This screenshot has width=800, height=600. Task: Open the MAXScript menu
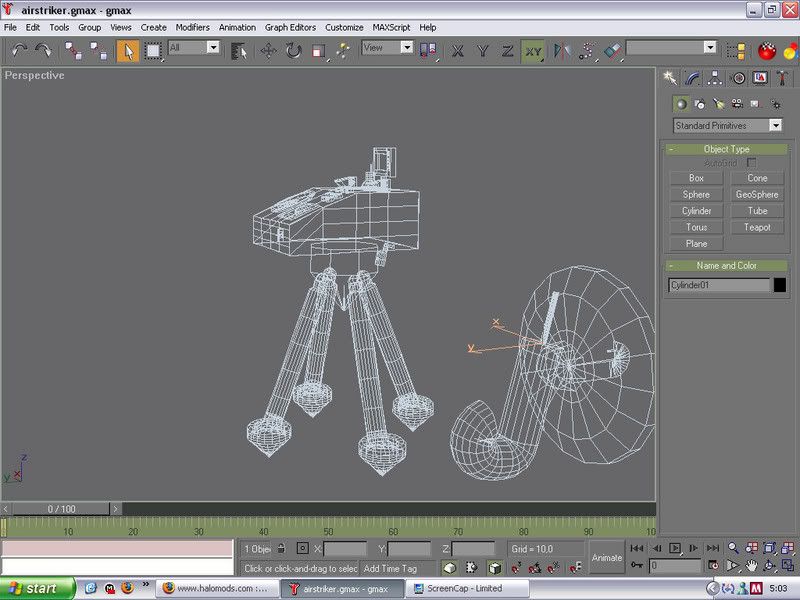pos(391,28)
